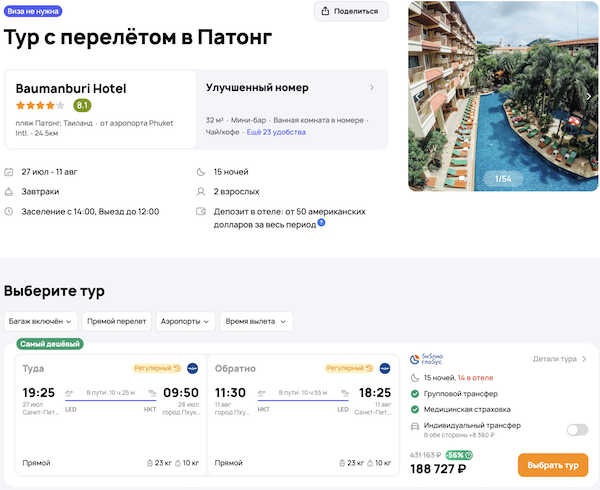Select the Прямой перелет filter
600x490 pixels.
coord(116,321)
